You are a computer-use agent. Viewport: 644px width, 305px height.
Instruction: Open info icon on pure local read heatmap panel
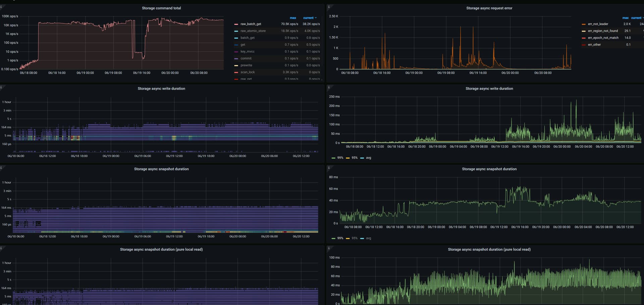click(x=1, y=248)
